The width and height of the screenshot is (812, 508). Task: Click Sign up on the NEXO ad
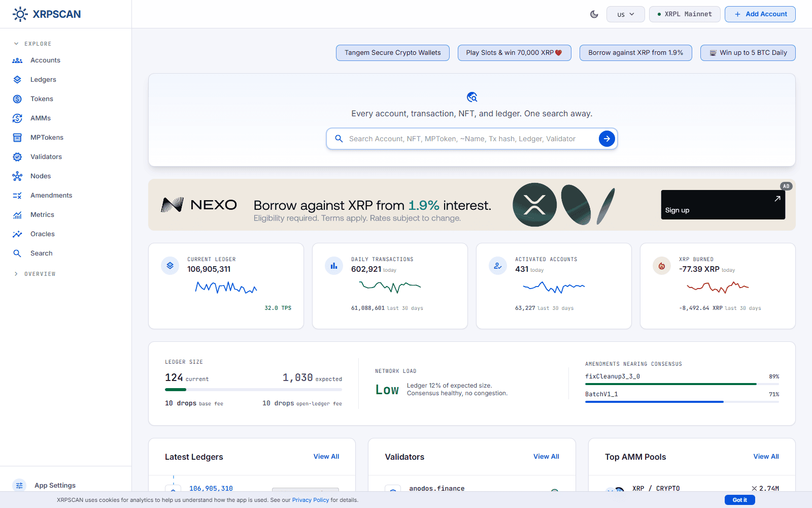[723, 205]
